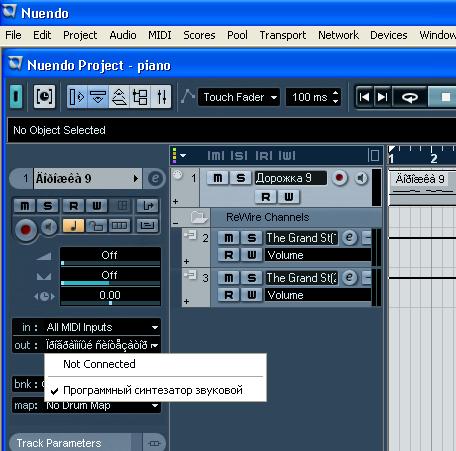Open the Devices menu

(389, 35)
